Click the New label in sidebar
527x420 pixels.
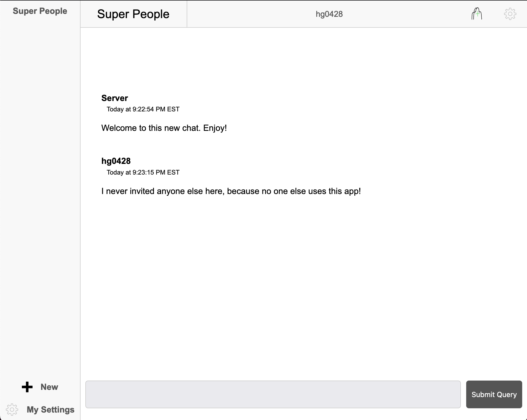coord(49,387)
